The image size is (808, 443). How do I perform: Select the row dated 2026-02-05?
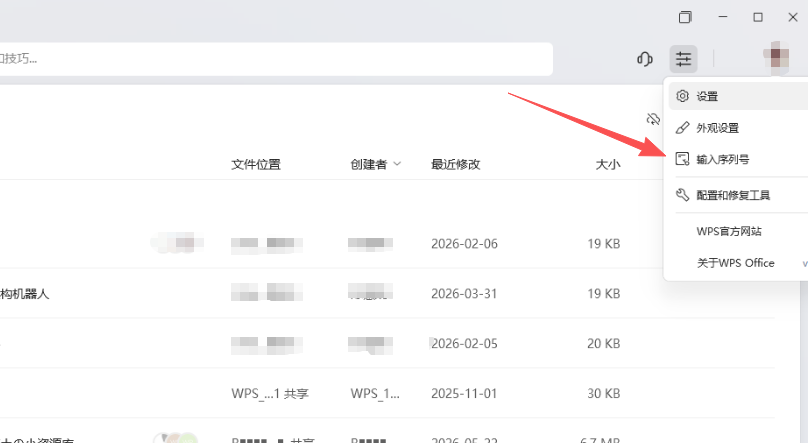point(387,344)
